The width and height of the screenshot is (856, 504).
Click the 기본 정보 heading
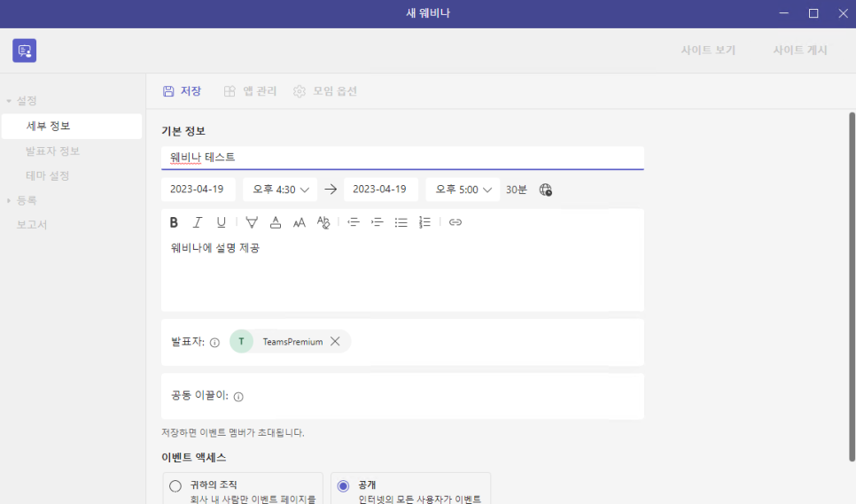coord(183,131)
